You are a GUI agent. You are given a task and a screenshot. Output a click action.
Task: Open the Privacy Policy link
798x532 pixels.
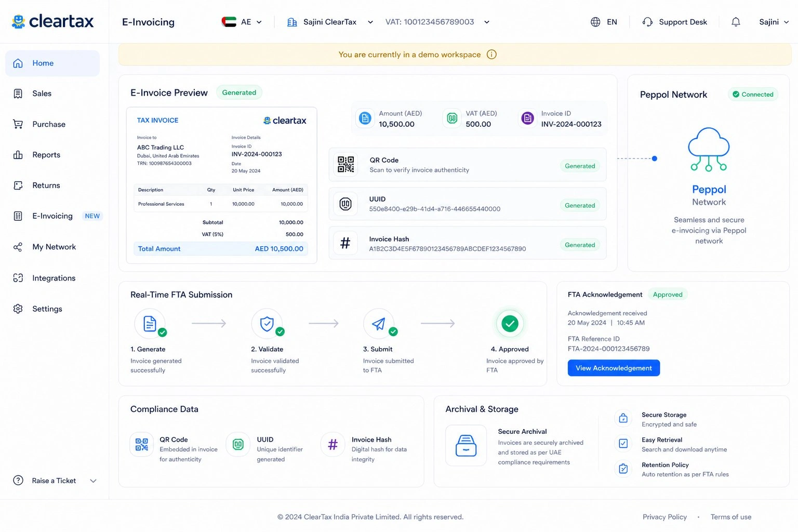point(664,517)
